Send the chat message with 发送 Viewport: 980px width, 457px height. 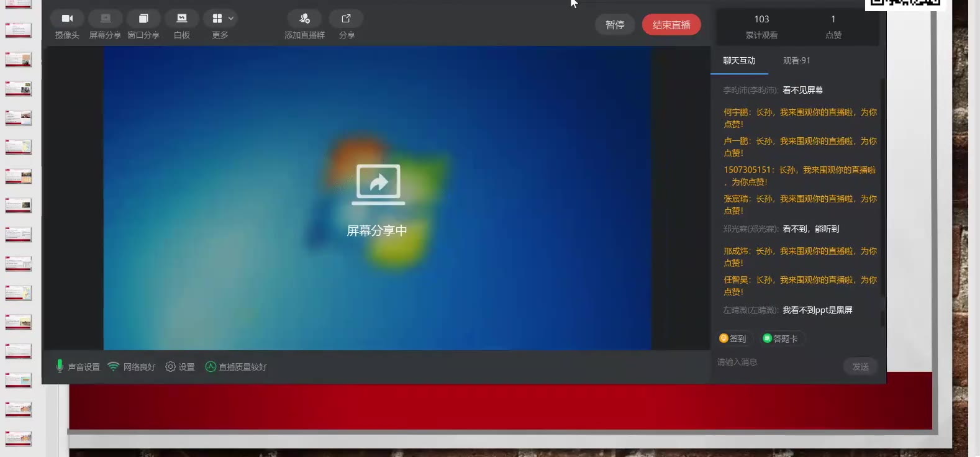[x=860, y=367]
